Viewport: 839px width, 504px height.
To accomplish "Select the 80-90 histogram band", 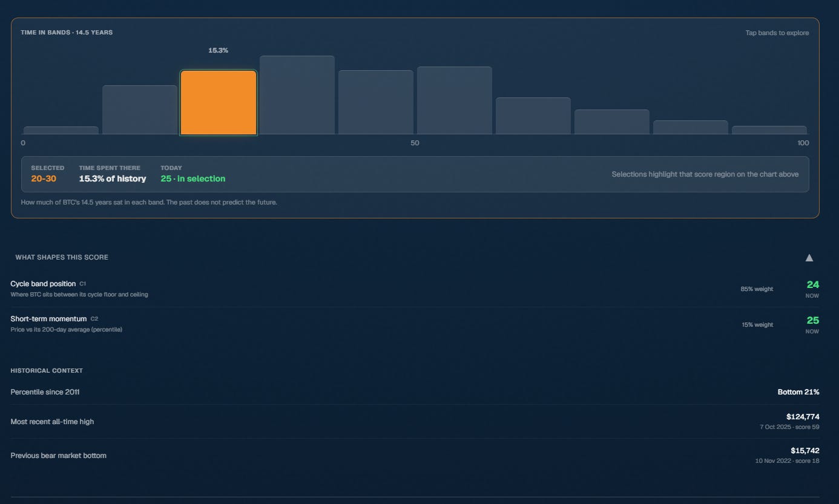I will tap(691, 127).
